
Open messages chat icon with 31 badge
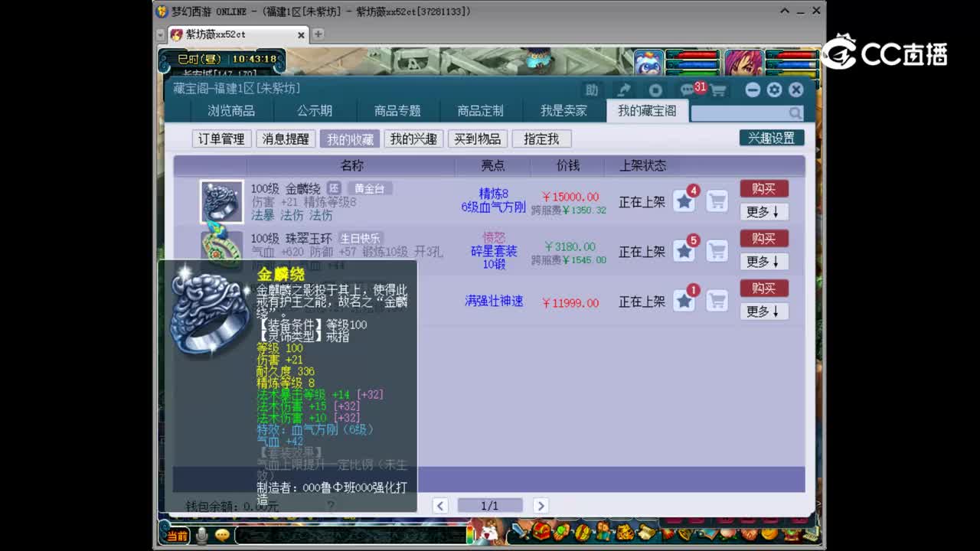click(688, 90)
